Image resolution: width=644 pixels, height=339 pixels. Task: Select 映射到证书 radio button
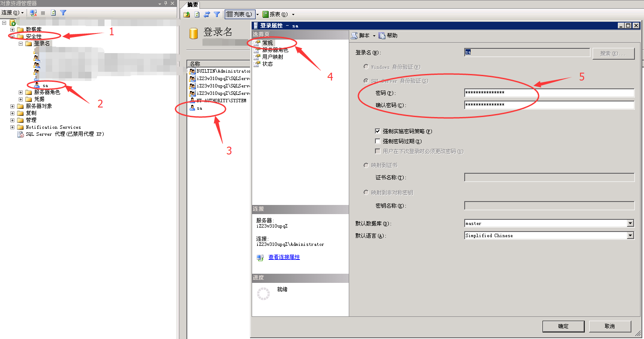366,165
